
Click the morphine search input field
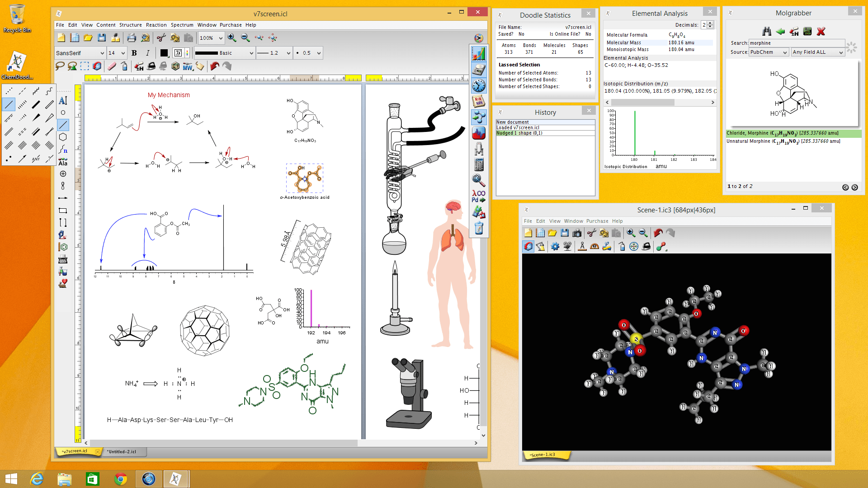coord(796,43)
